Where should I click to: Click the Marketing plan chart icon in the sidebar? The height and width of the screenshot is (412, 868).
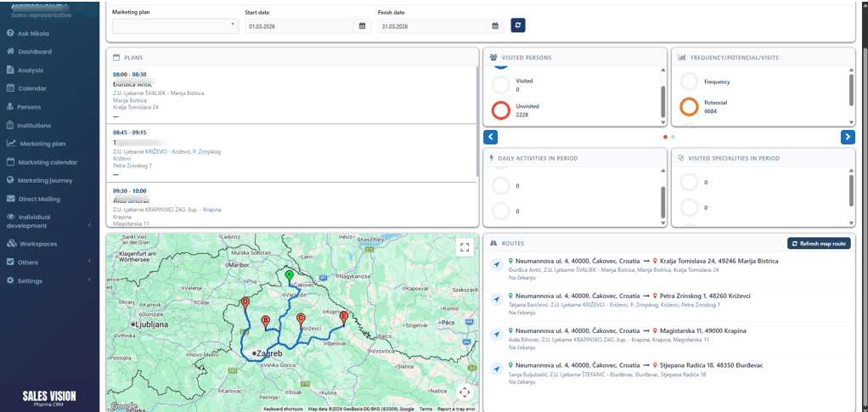tap(10, 144)
